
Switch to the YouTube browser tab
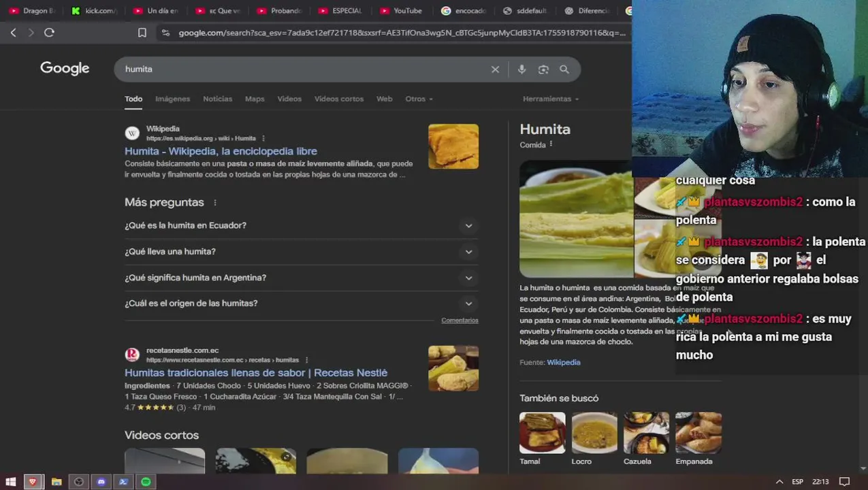coord(402,11)
